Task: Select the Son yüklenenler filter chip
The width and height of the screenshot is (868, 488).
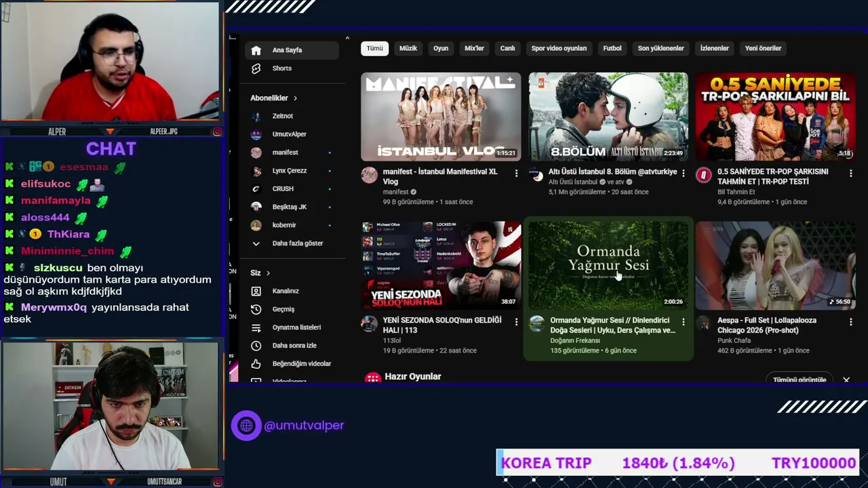Action: (x=661, y=48)
